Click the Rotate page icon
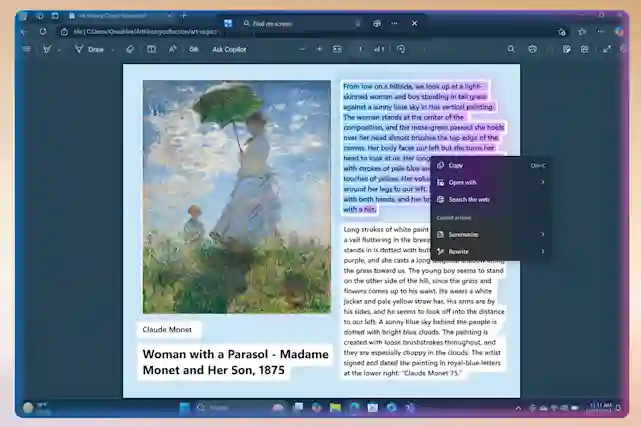The width and height of the screenshot is (641, 427). click(x=401, y=49)
